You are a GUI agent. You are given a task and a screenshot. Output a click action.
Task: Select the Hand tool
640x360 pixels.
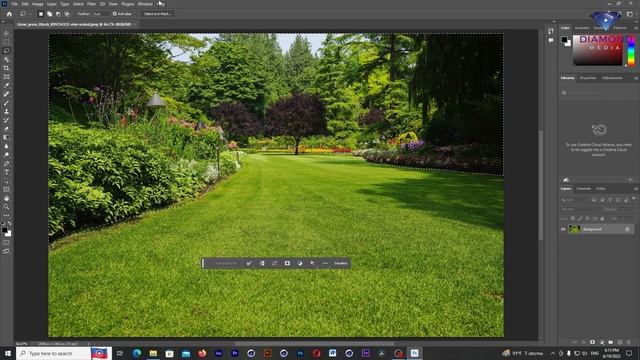pos(6,198)
